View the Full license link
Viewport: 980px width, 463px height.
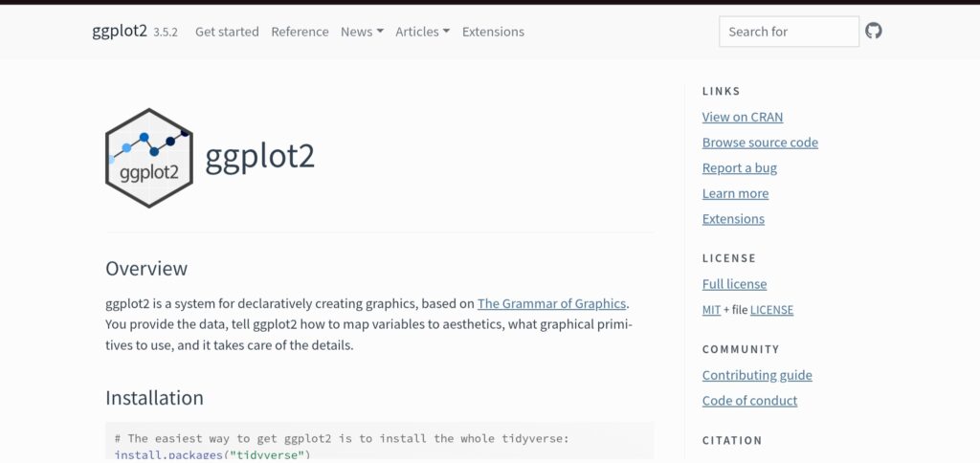tap(734, 284)
